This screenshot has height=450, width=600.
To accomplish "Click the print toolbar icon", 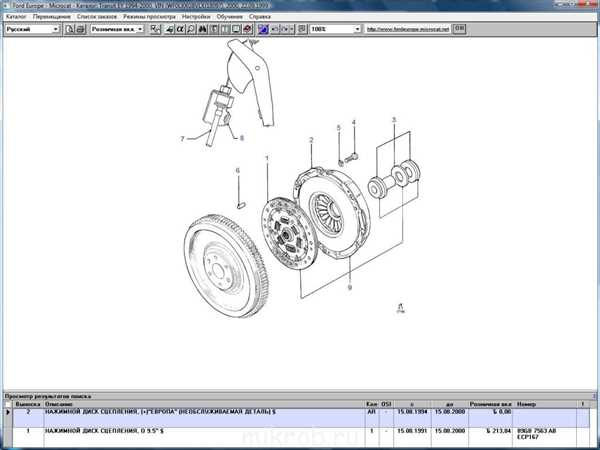I will 80,29.
